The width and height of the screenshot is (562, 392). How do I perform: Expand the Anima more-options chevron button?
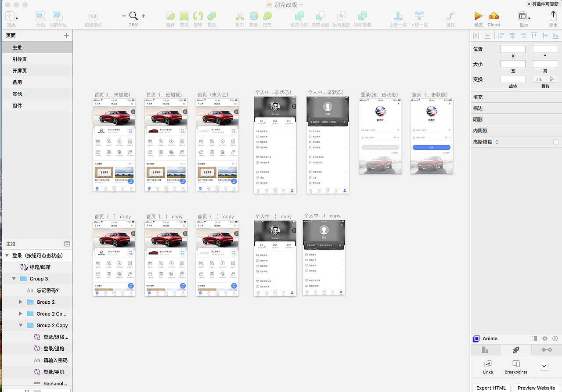pyautogui.click(x=544, y=366)
